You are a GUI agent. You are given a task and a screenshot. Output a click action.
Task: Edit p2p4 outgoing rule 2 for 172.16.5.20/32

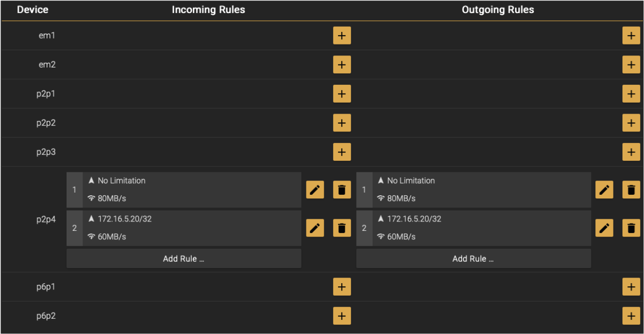coord(604,228)
